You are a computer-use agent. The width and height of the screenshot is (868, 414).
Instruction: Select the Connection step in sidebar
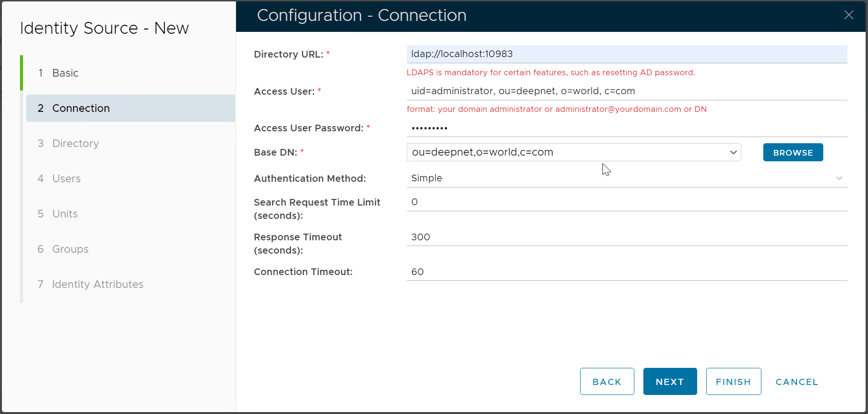pyautogui.click(x=81, y=108)
